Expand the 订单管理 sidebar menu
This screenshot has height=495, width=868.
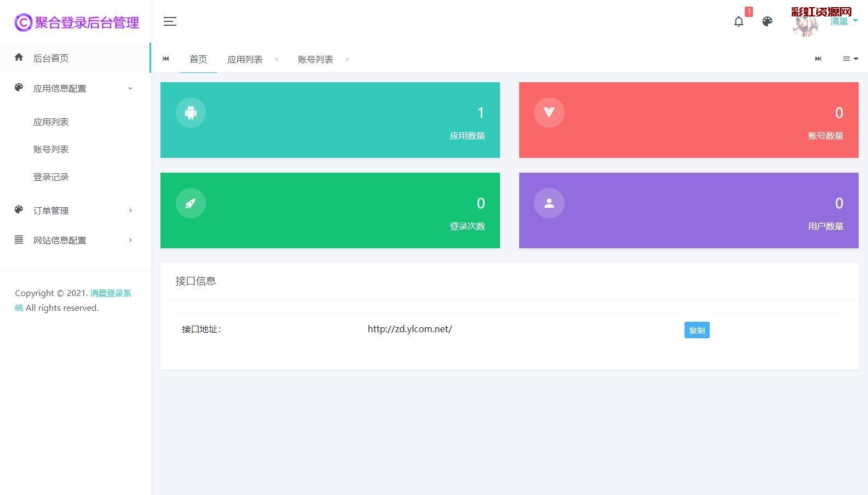pyautogui.click(x=75, y=210)
